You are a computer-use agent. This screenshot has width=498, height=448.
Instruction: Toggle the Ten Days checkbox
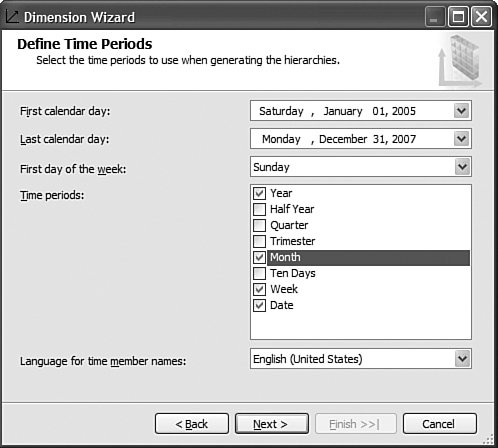tap(259, 273)
